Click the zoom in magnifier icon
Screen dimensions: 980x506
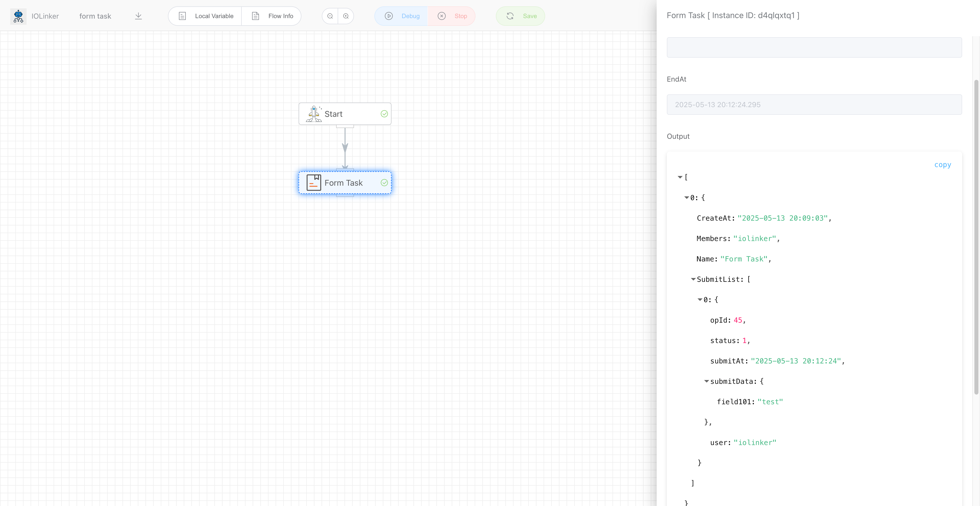(346, 16)
